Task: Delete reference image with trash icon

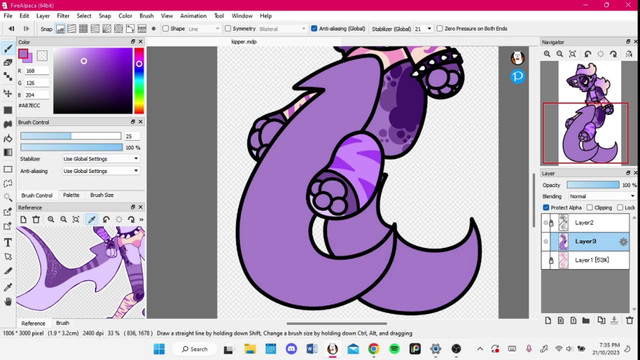Action: 36,220
